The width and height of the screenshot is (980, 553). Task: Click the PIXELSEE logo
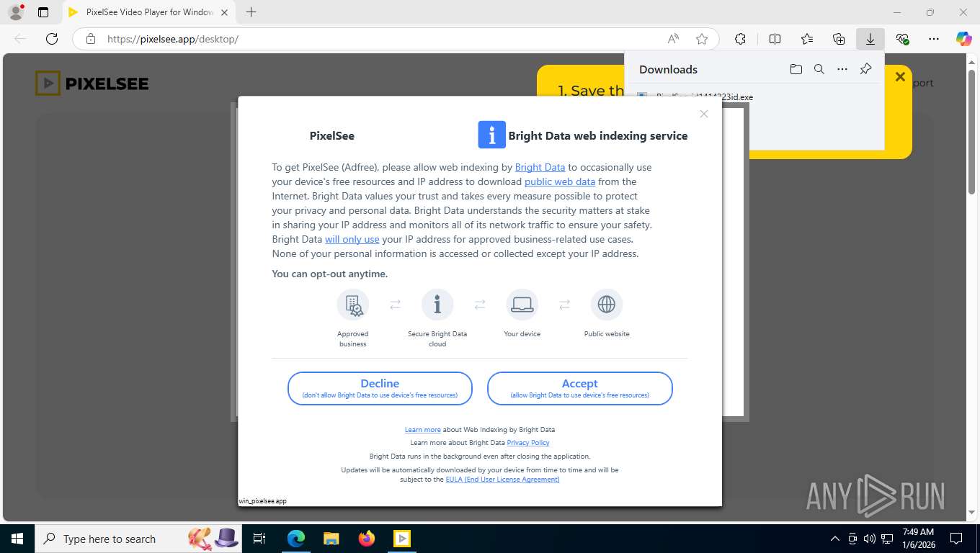coord(92,84)
